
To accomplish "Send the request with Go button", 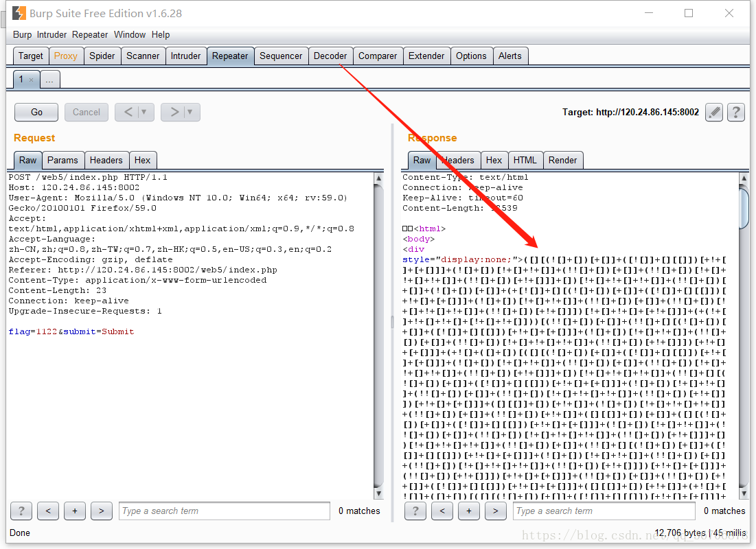I will (36, 113).
